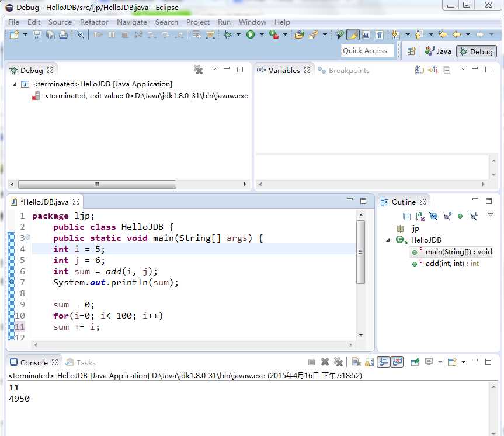Screen dimensions: 504x436
Task: Toggle Show Whitespace Characters button
Action: pyautogui.click(x=379, y=34)
